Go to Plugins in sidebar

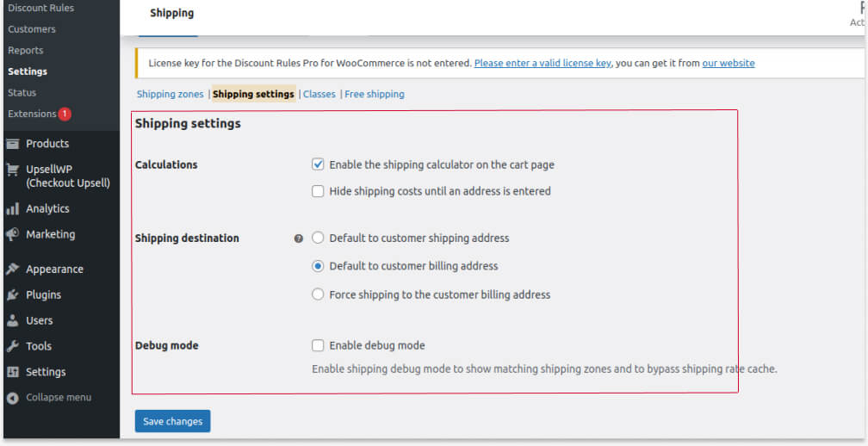44,295
